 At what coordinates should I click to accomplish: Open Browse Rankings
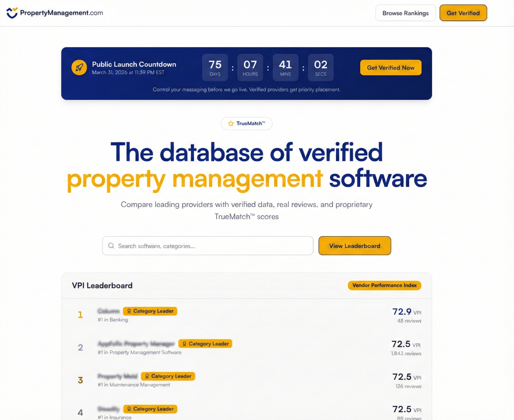[x=405, y=13]
